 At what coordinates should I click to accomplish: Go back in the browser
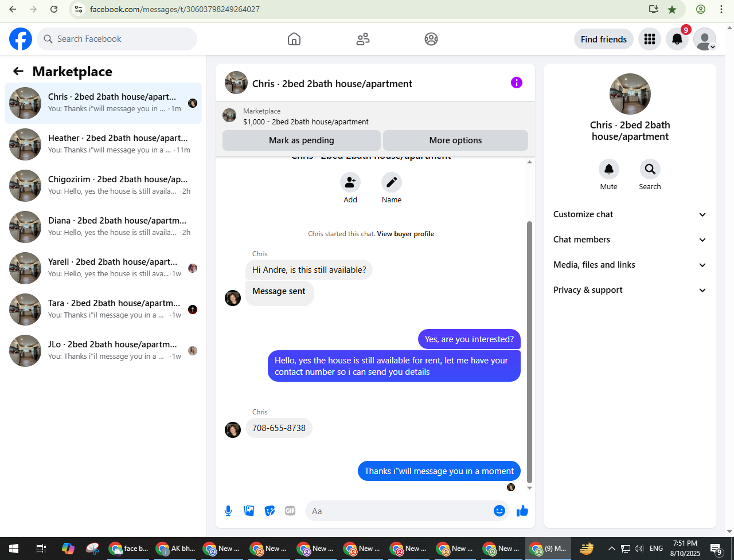click(x=13, y=9)
